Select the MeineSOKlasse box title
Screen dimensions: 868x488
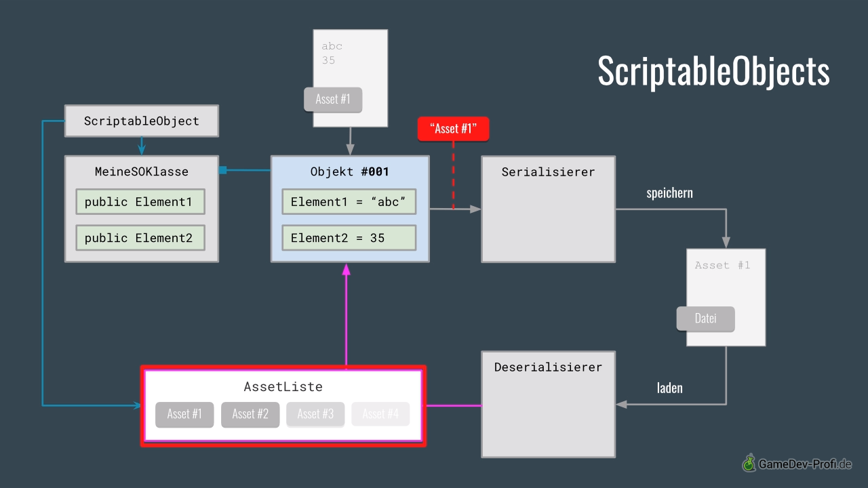(x=141, y=171)
